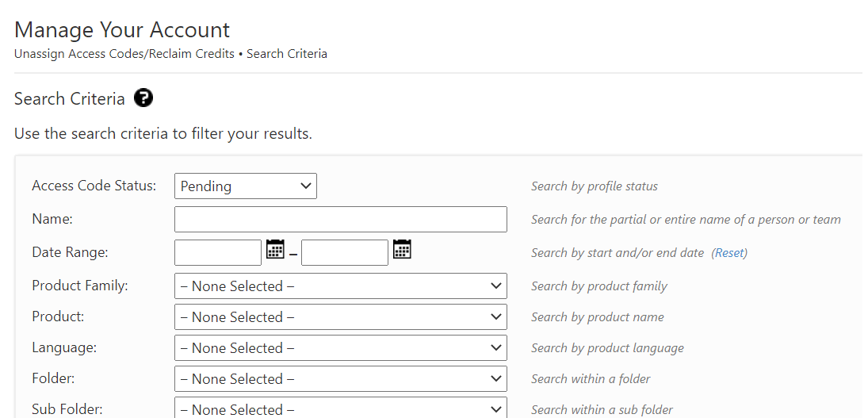Select the 'Product Family:' label
The image size is (868, 418).
80,286
